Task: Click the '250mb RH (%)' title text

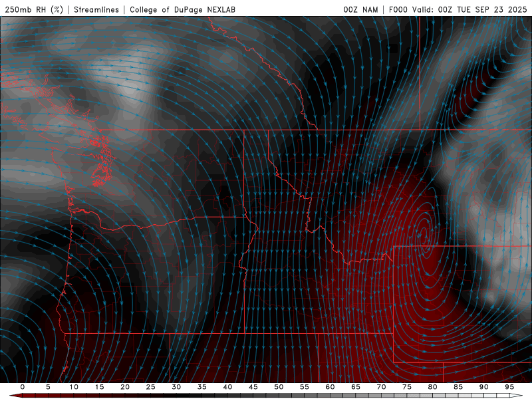Action: (x=34, y=9)
